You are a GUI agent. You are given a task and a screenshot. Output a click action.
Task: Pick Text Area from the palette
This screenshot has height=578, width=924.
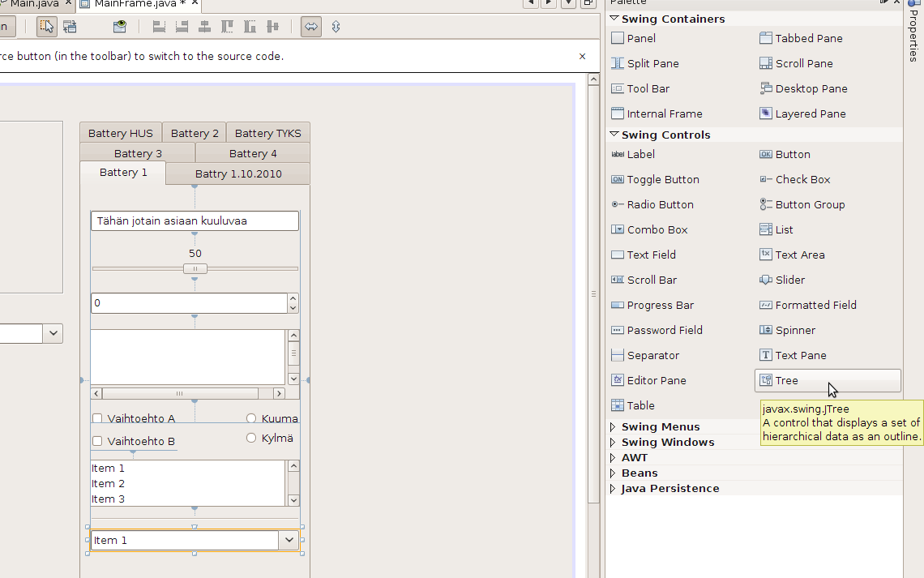point(792,255)
